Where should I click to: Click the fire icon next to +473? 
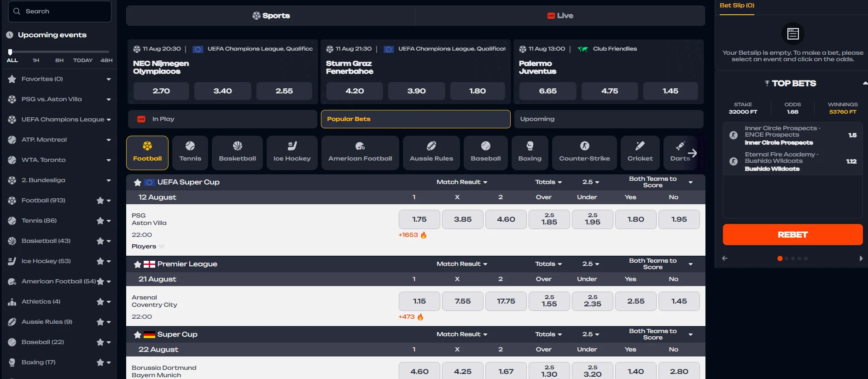tap(420, 317)
